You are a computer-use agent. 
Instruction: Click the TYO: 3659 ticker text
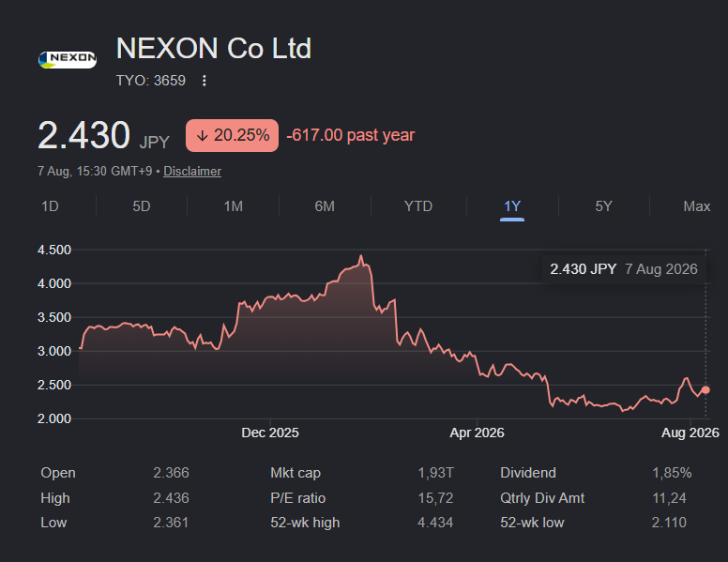click(151, 81)
